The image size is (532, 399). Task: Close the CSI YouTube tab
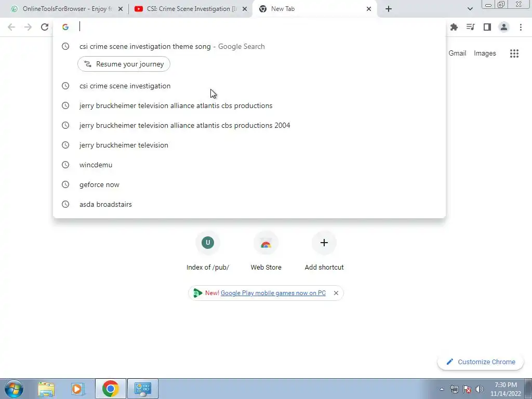(245, 9)
